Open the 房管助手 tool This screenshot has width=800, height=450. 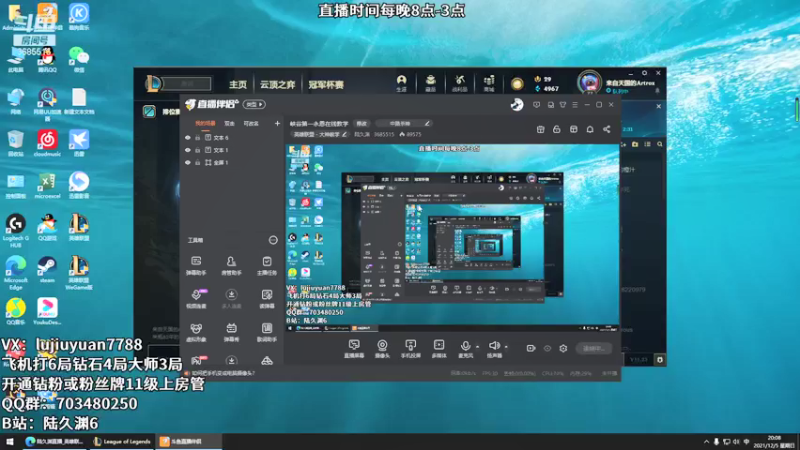pyautogui.click(x=231, y=266)
